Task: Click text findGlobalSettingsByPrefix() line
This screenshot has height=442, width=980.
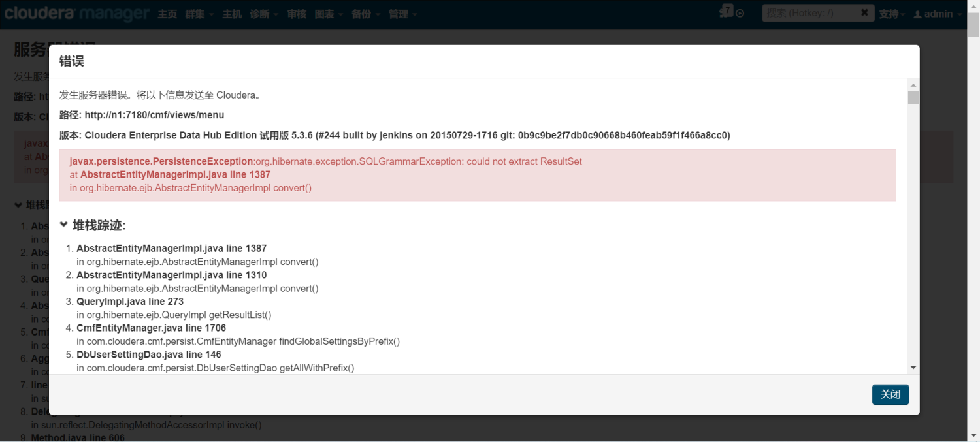Action: (238, 341)
